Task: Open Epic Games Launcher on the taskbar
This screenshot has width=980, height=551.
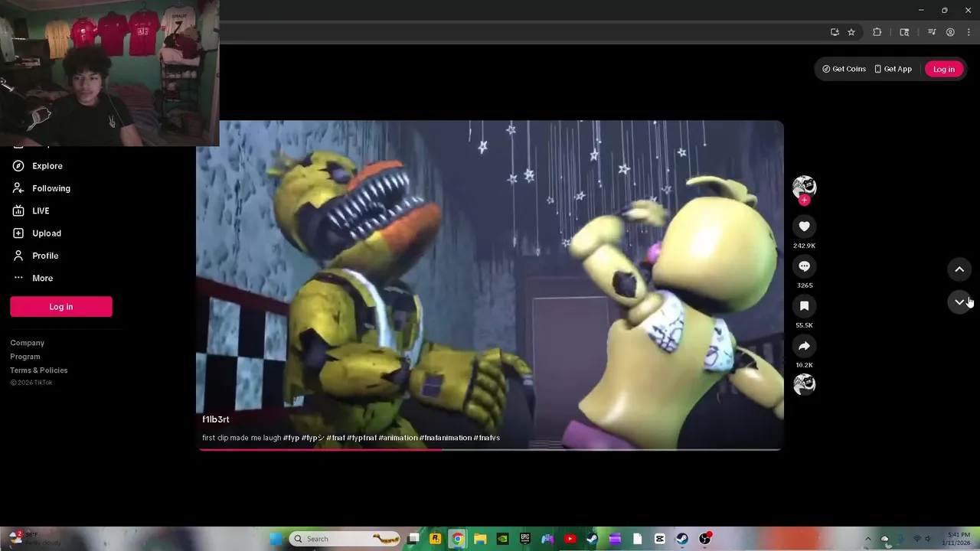Action: pyautogui.click(x=525, y=539)
